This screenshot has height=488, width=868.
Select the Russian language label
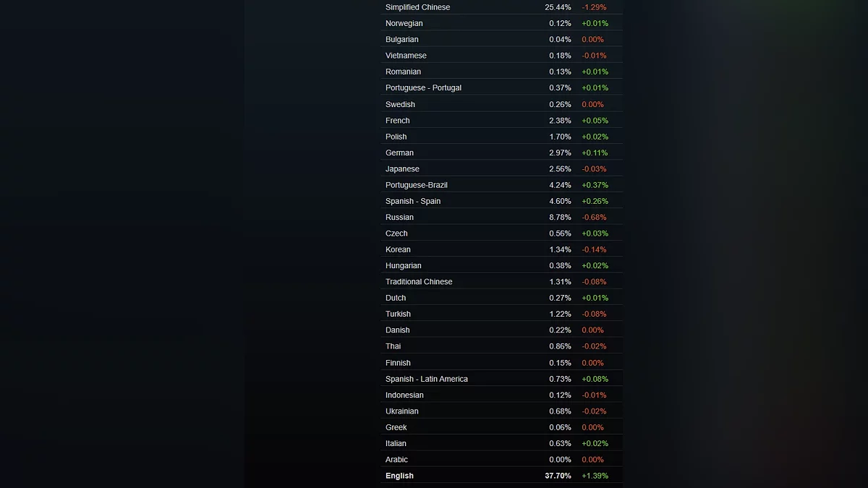[399, 217]
